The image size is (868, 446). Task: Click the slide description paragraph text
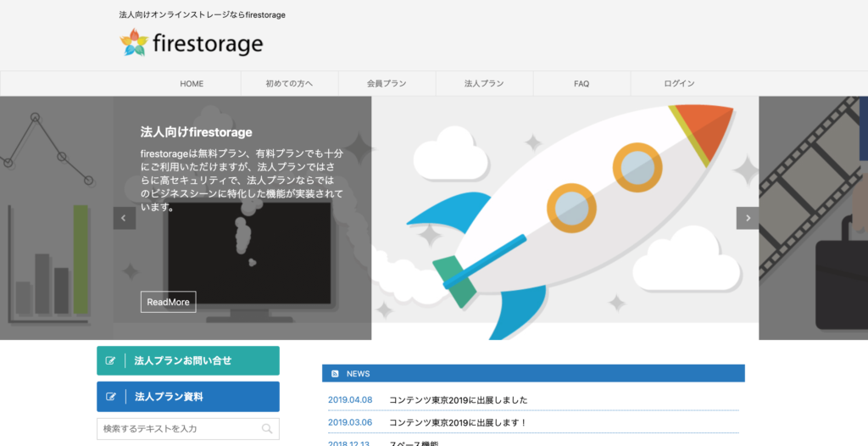(242, 180)
